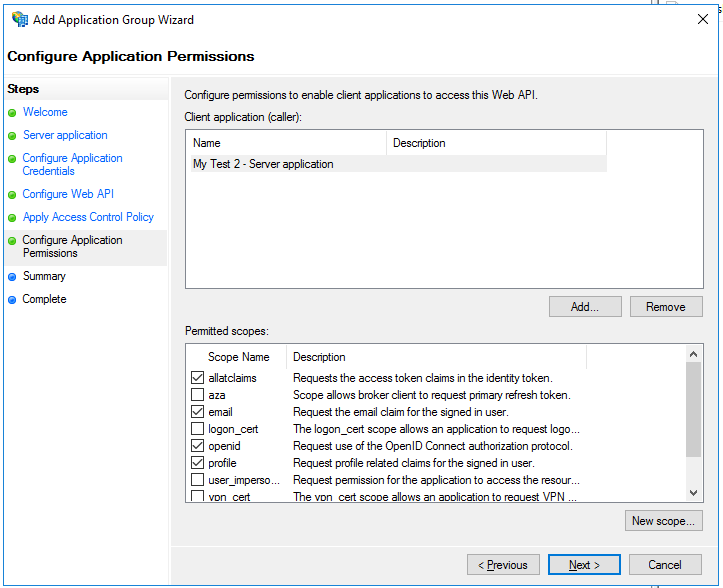Click the Add Application Group Wizard title icon
This screenshot has height=588, width=723.
coord(19,19)
